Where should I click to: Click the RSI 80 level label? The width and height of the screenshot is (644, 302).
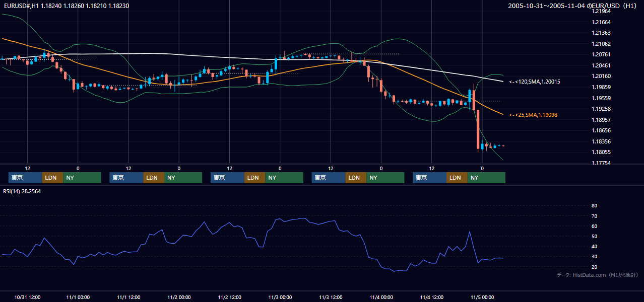594,206
